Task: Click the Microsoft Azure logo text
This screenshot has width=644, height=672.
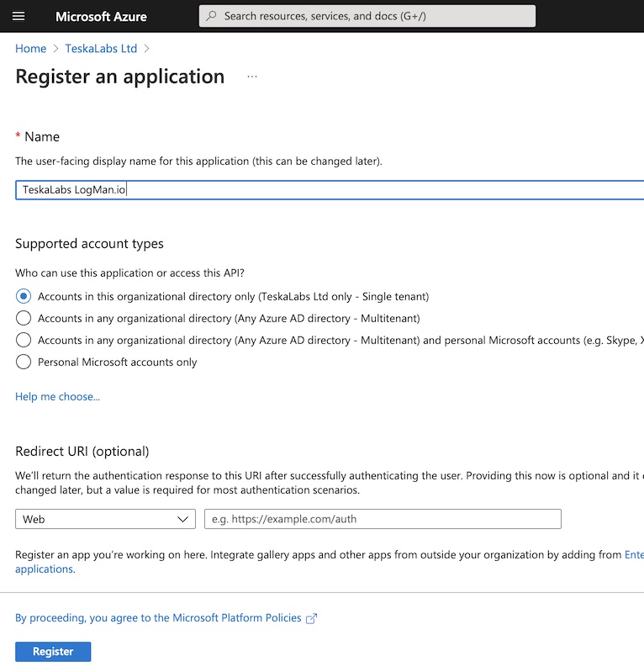Action: [x=101, y=17]
